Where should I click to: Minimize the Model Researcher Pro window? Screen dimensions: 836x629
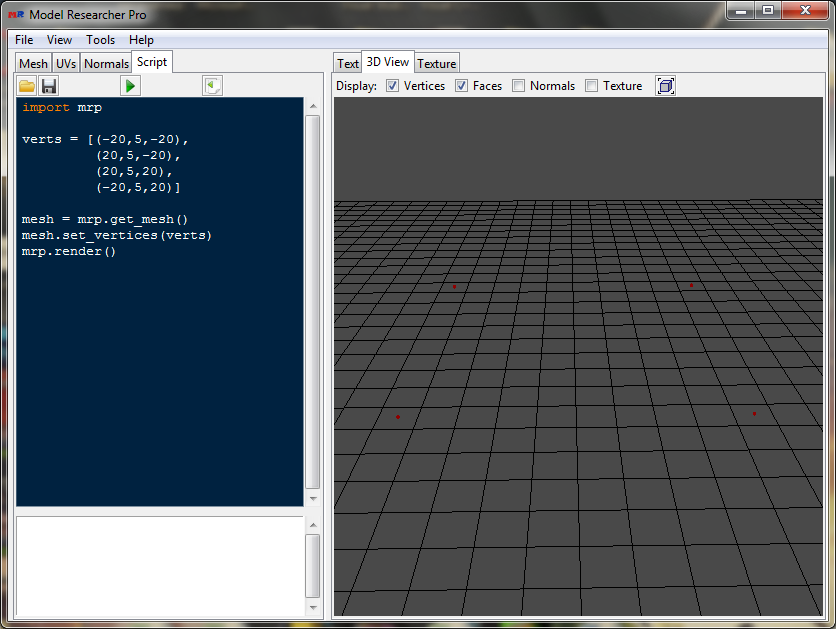(741, 11)
